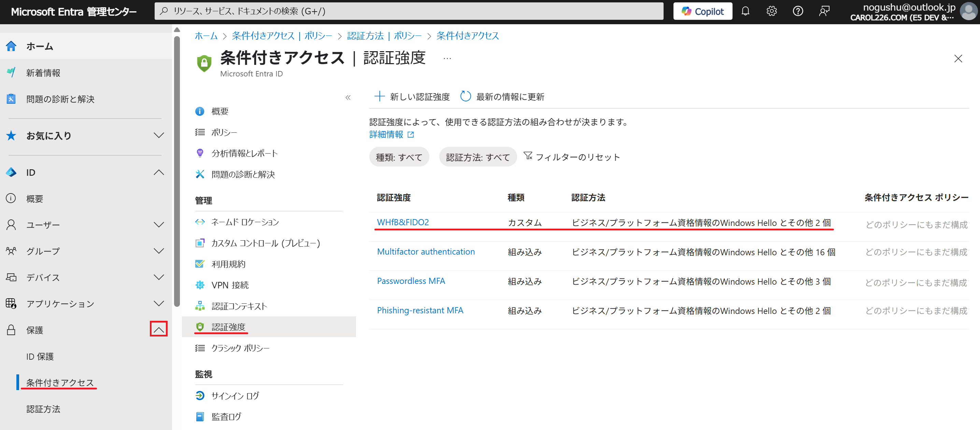Image resolution: width=980 pixels, height=430 pixels.
Task: Click the resource search input field
Action: [409, 11]
